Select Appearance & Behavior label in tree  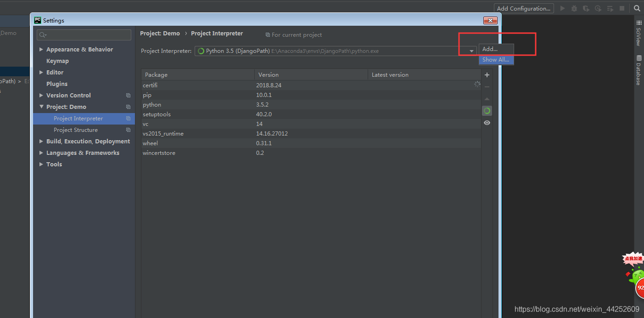[x=79, y=50]
